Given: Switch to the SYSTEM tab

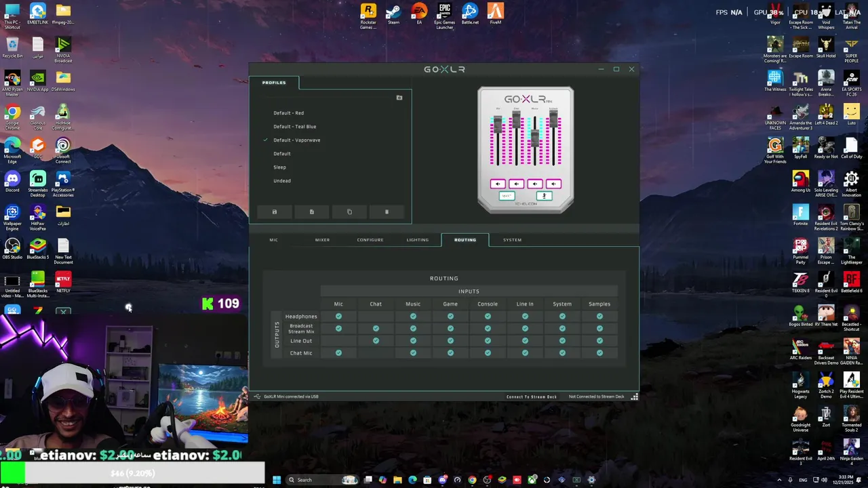Looking at the screenshot, I should tap(513, 240).
